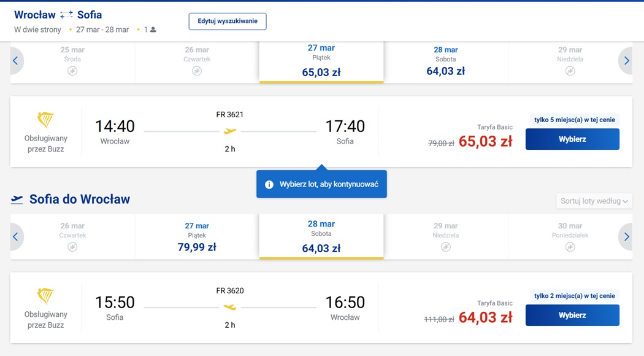Click yellow plane icon under FR 3621
644x356 pixels.
(x=230, y=131)
